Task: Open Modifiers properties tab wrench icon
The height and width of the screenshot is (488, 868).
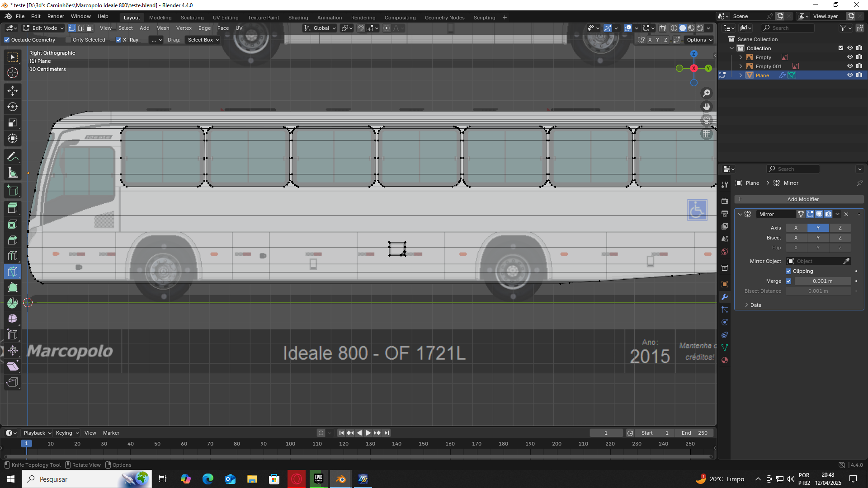Action: pyautogui.click(x=725, y=297)
